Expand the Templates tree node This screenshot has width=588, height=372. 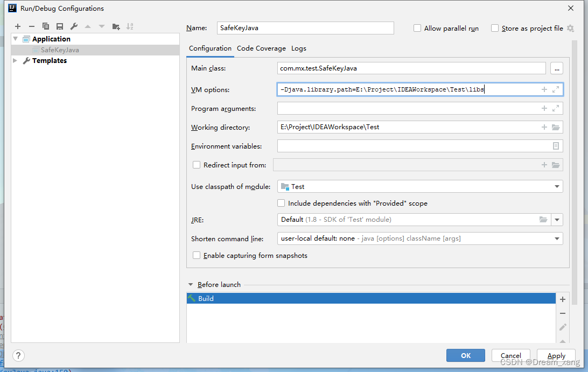[15, 60]
